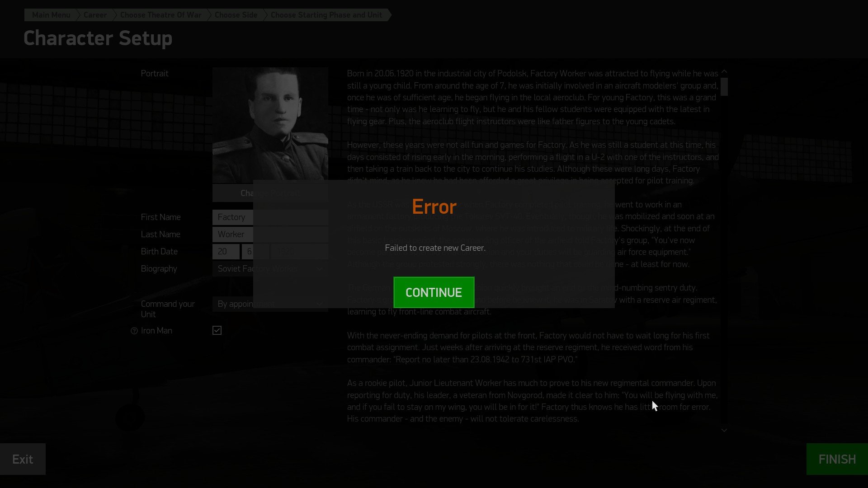The image size is (868, 488).
Task: Click the Iron Man help question icon
Action: pyautogui.click(x=134, y=331)
